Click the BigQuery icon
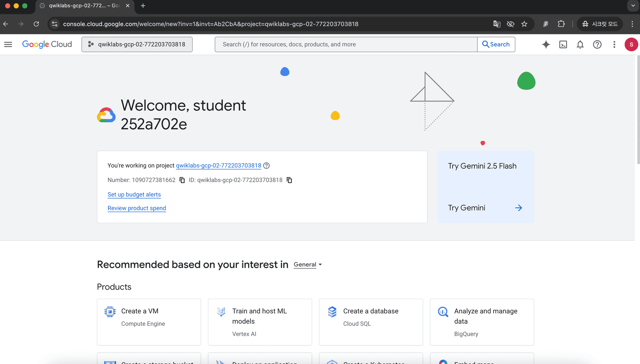This screenshot has width=640, height=364. coord(443,312)
